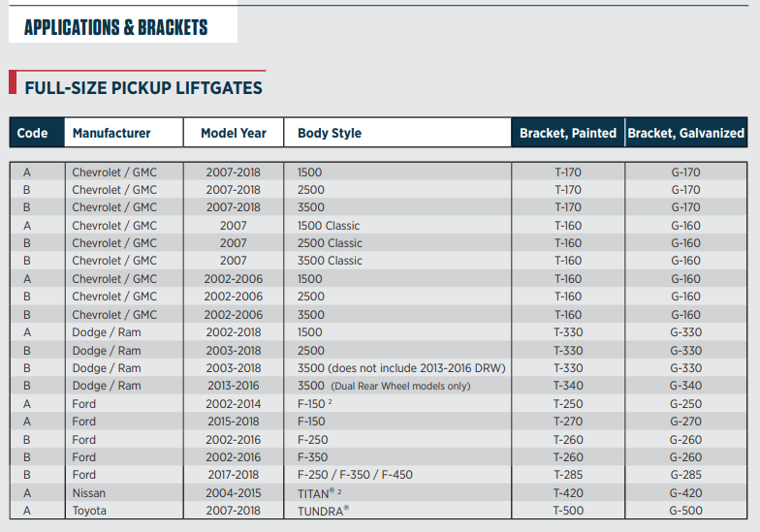Select the G-340 galvanized bracket cell
Screen dimensions: 760x532
[x=686, y=386]
